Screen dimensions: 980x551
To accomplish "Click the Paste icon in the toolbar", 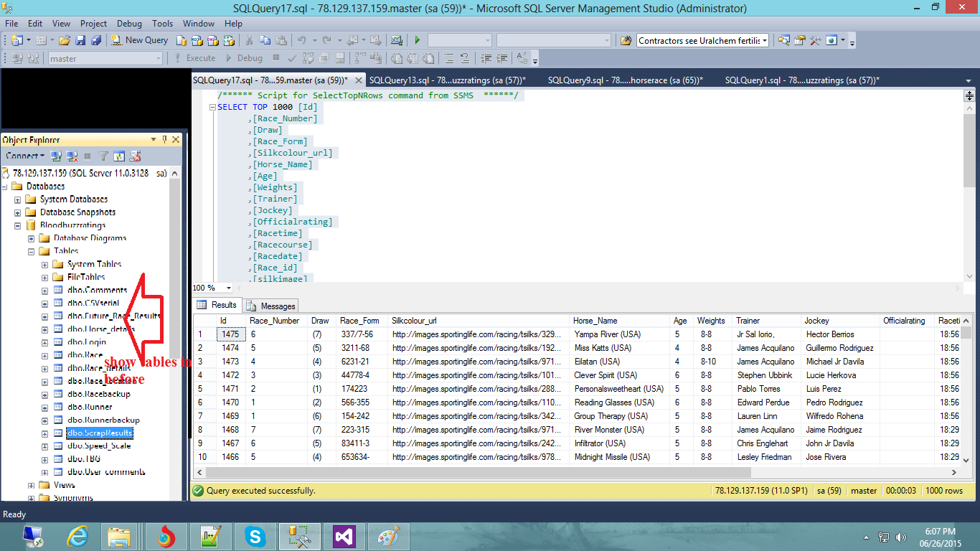I will (x=281, y=40).
